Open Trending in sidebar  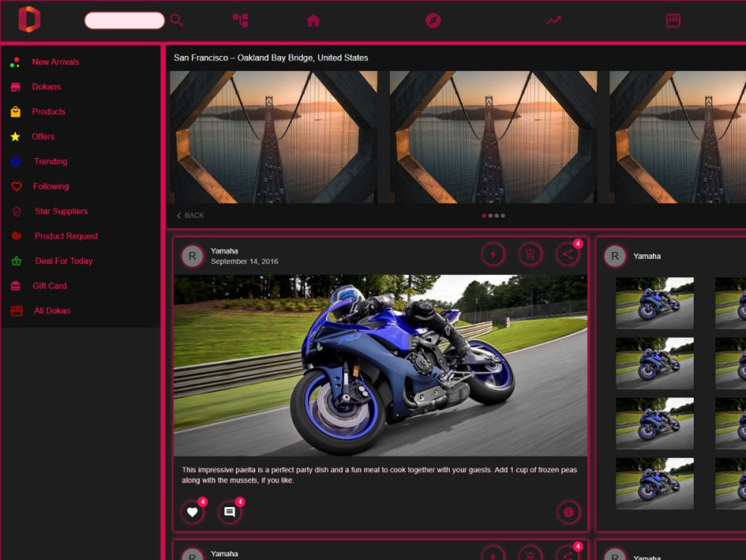pyautogui.click(x=51, y=161)
